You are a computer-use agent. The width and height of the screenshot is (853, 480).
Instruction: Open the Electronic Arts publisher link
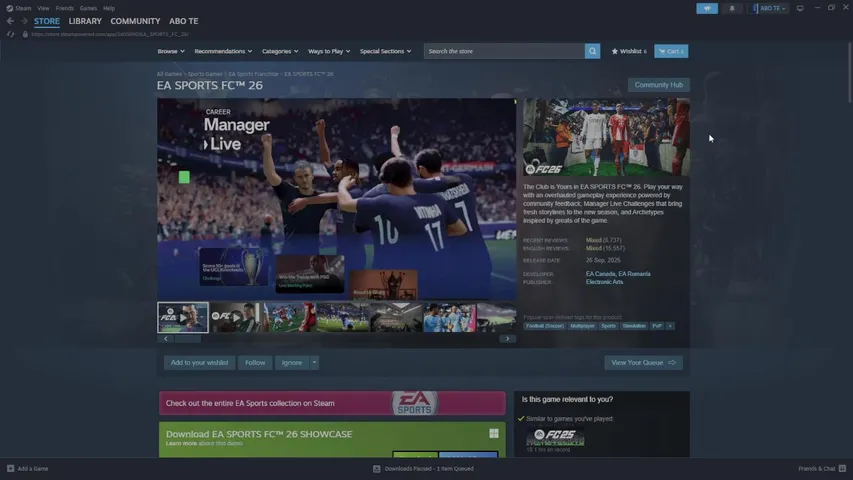(604, 282)
